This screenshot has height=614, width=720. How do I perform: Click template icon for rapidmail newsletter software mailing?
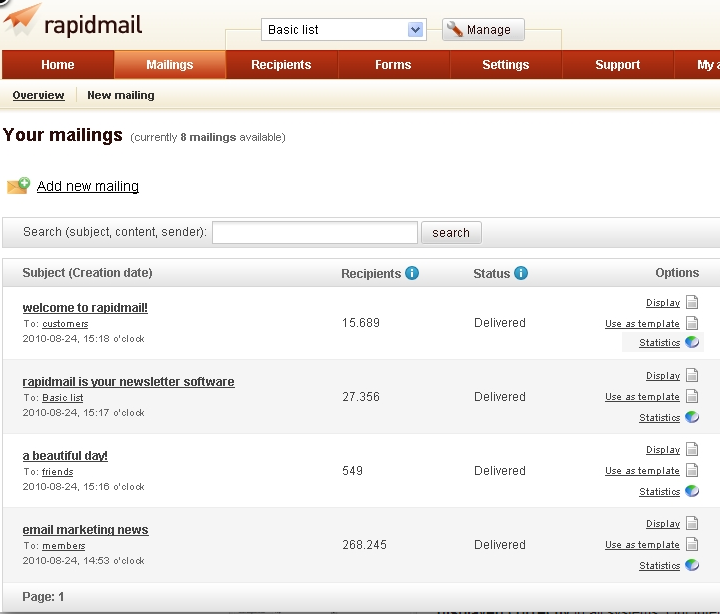692,397
